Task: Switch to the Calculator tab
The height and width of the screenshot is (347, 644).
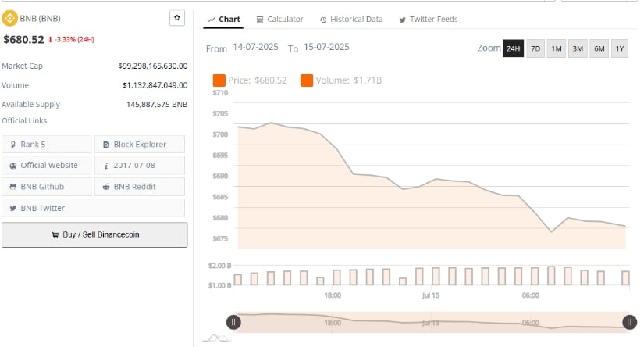Action: point(279,20)
